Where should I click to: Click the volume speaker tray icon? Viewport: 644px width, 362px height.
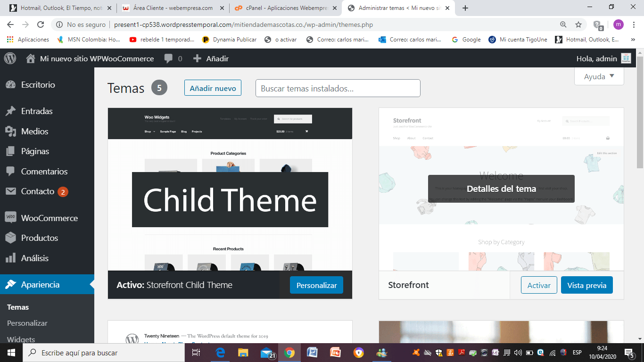(518, 352)
